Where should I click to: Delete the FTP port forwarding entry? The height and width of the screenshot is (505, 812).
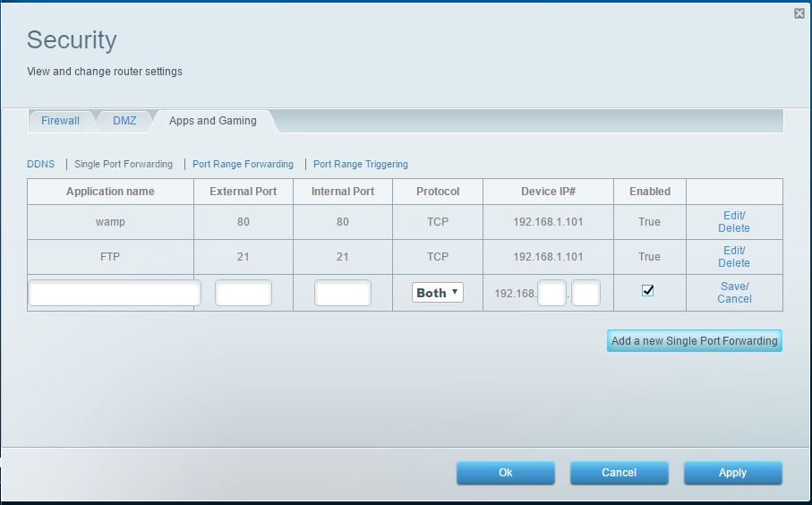click(x=734, y=263)
